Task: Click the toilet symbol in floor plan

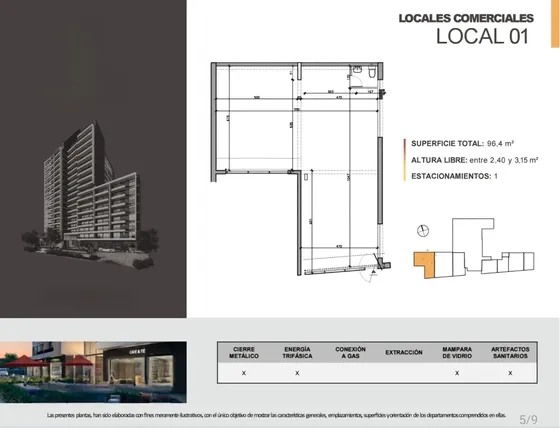Action: click(x=372, y=72)
